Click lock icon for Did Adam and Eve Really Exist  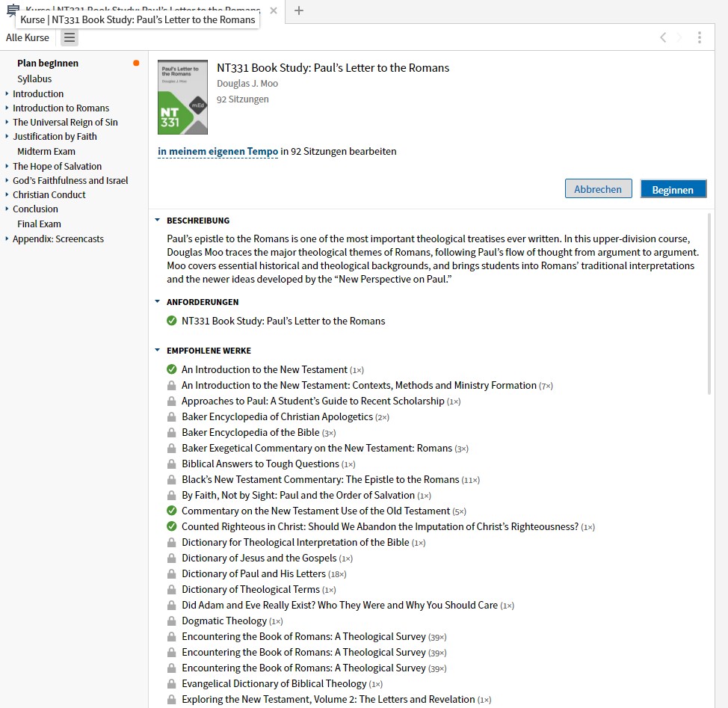point(172,606)
